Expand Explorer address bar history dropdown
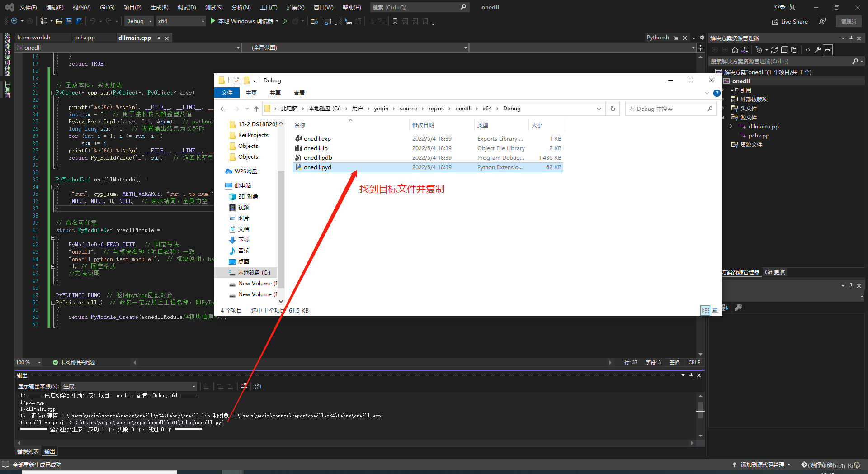 click(599, 109)
